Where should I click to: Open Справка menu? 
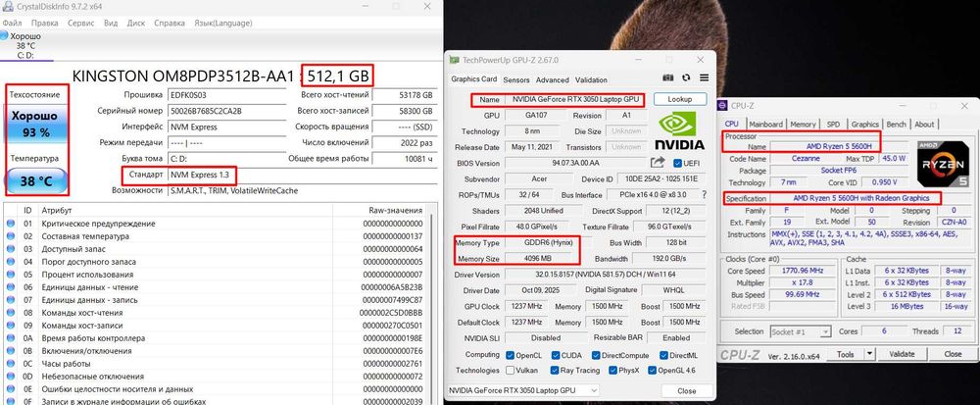(170, 24)
